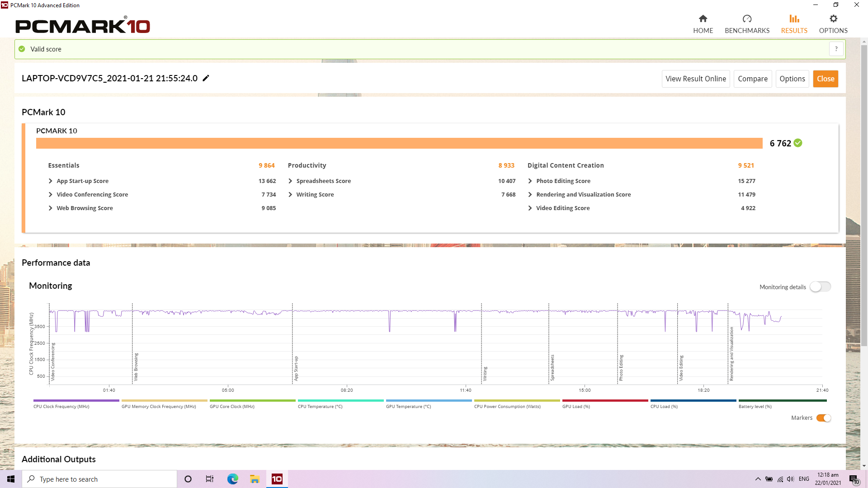Close the result with orange Close button
The width and height of the screenshot is (868, 488).
click(x=826, y=79)
